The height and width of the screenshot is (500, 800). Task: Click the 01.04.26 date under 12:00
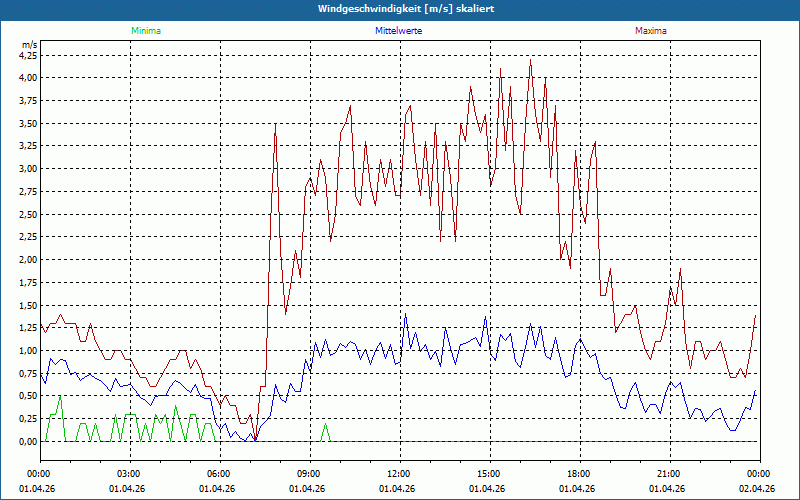click(397, 489)
